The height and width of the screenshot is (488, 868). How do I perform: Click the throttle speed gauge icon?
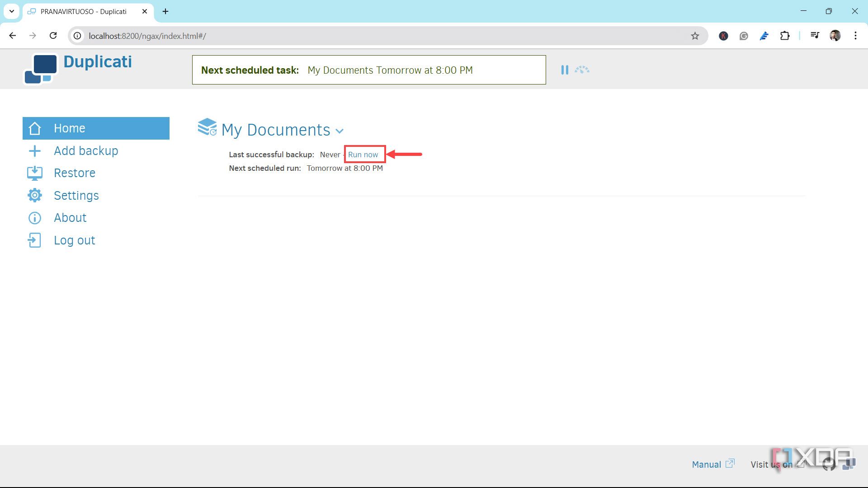click(582, 70)
